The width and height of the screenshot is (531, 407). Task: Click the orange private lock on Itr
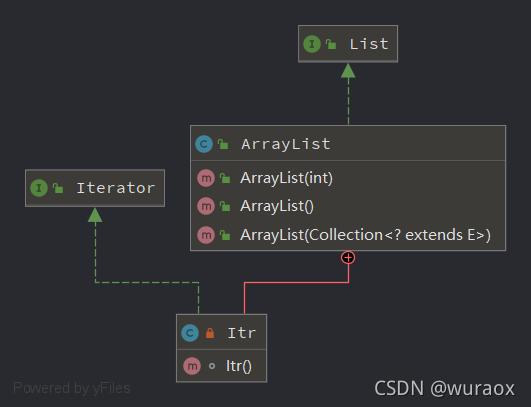[x=210, y=333]
